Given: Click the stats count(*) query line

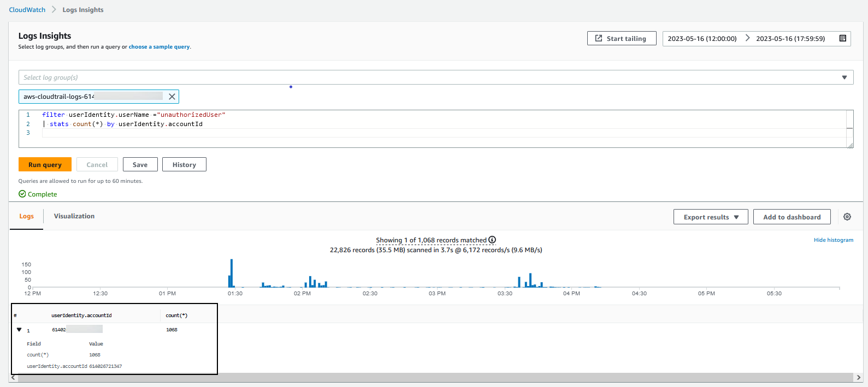Looking at the screenshot, I should point(122,124).
